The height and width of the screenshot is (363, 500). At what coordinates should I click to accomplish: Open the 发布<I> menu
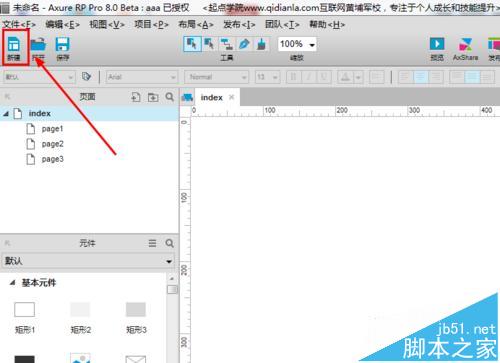point(239,25)
